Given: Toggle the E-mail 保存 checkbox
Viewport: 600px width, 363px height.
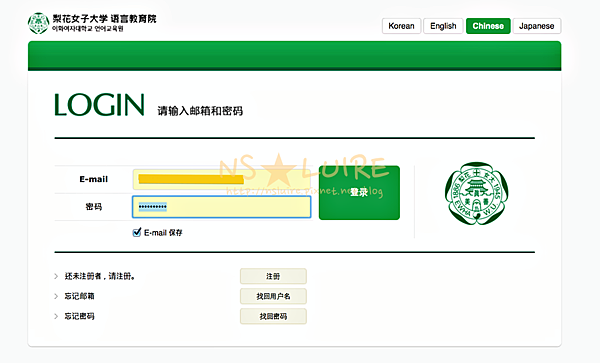Looking at the screenshot, I should point(137,232).
